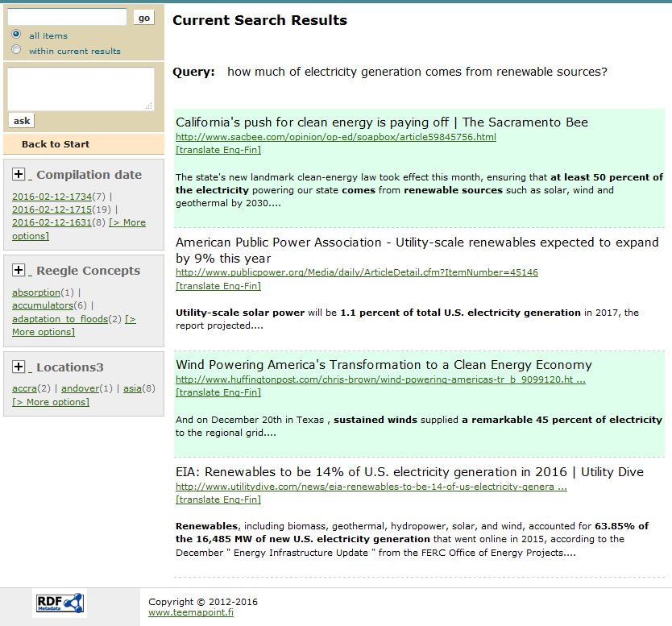Filter by compilation date 2016-02-12-1715
Viewport: 672px width, 626px height.
[x=52, y=209]
